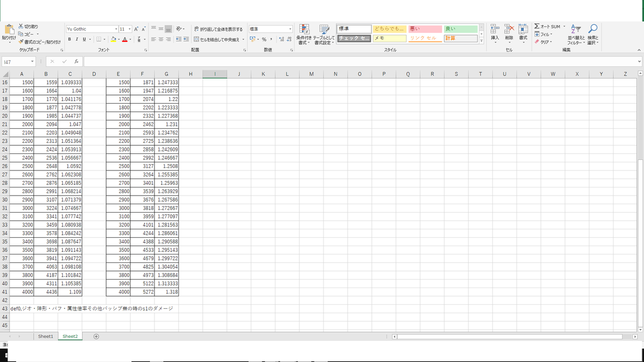Click the AutoSum オート SUM icon
Image resolution: width=644 pixels, height=362 pixels.
point(547,27)
